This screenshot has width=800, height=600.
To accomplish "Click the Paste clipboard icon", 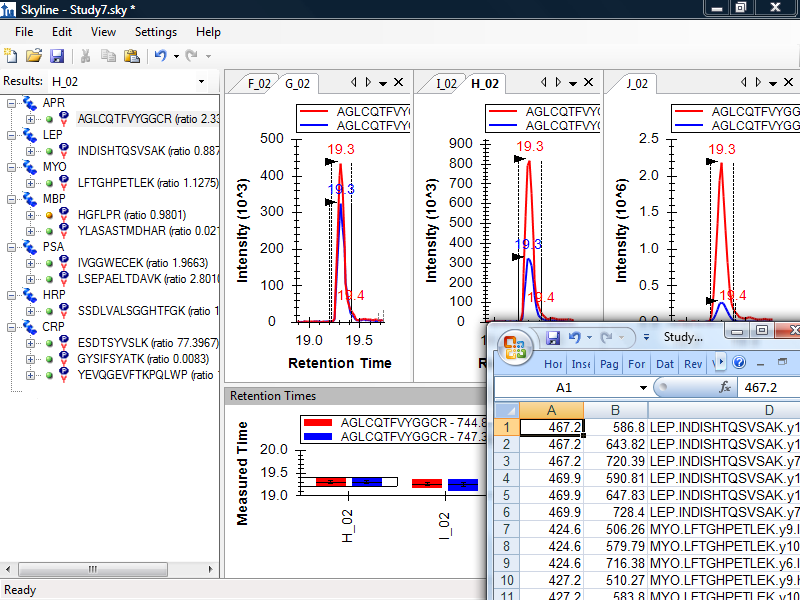I will click(x=132, y=55).
